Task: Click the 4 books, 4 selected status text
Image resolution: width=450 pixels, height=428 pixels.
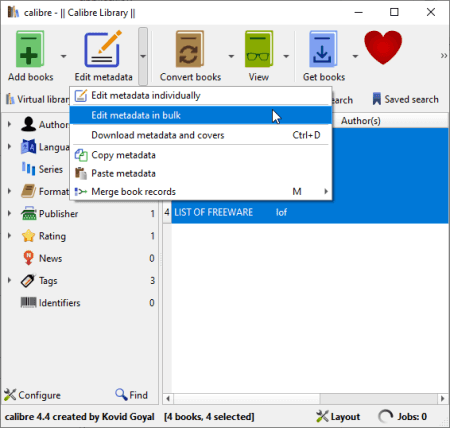Action: pos(209,417)
